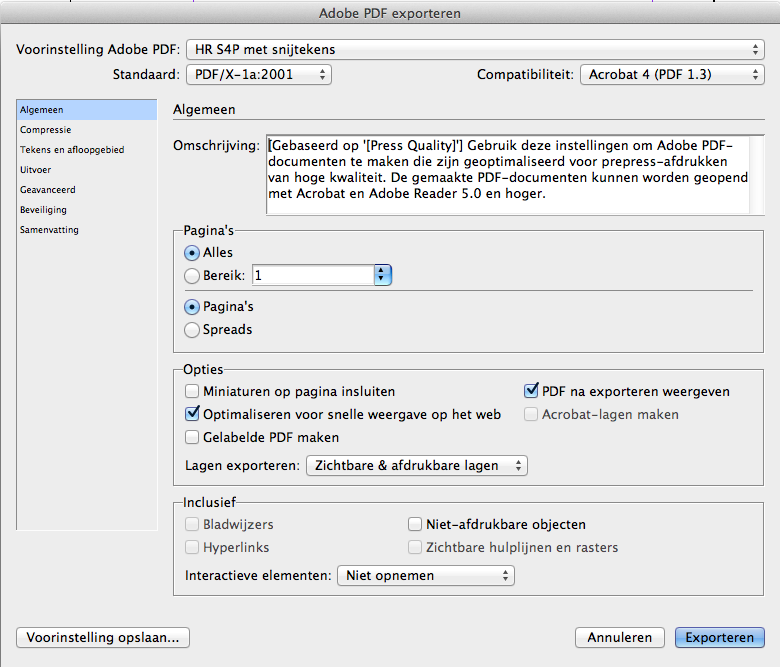Uncheck Optimaliseren voor snelle weergave op het web

point(192,414)
